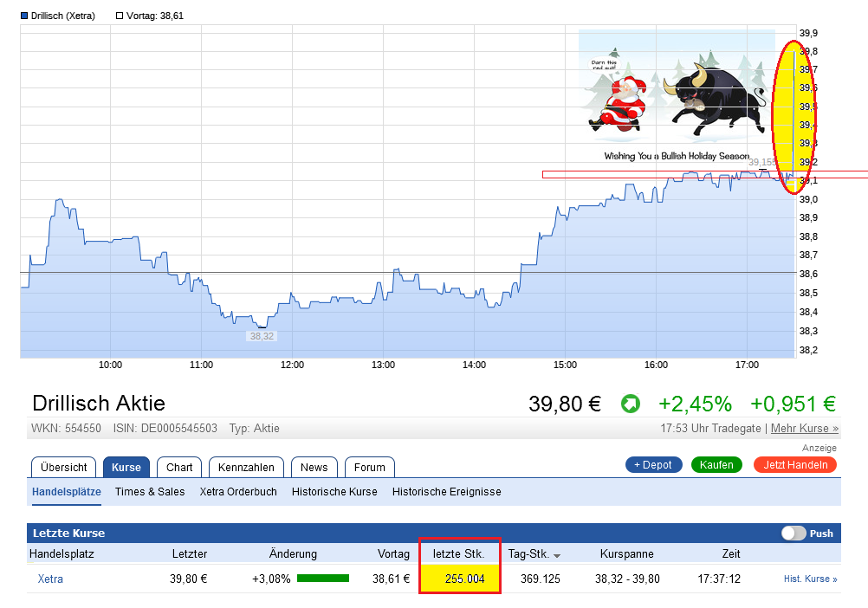Click the Typ: Aktie text
Image resolution: width=868 pixels, height=608 pixels.
(x=254, y=428)
